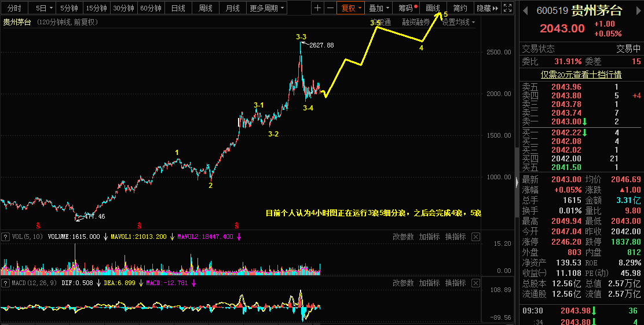Open help for MACD indicator

6,283
